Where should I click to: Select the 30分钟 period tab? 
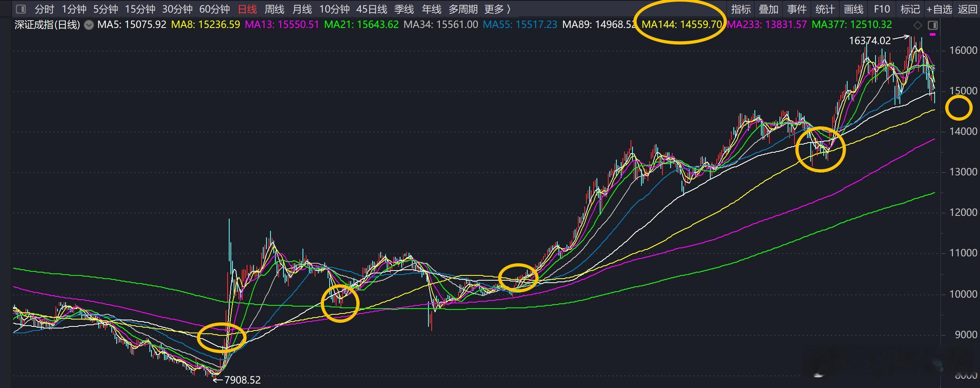177,9
